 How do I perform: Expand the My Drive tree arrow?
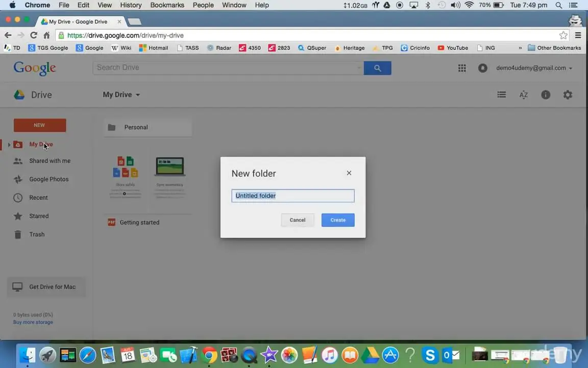pyautogui.click(x=9, y=145)
